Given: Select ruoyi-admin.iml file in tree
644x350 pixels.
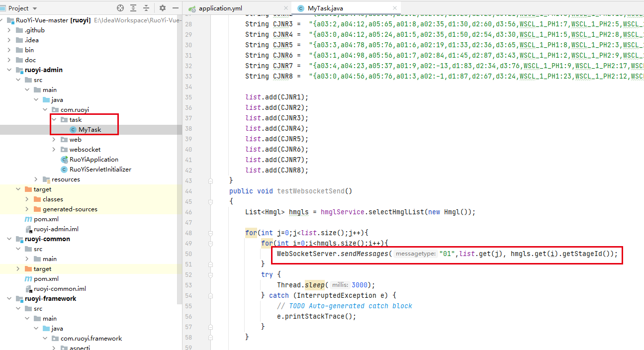Looking at the screenshot, I should (x=56, y=229).
